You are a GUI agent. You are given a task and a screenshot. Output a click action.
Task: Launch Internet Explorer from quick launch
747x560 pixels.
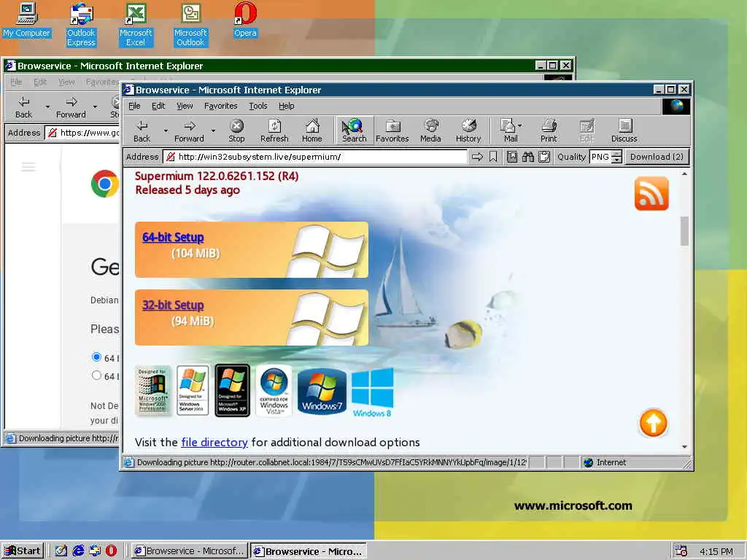coord(78,551)
